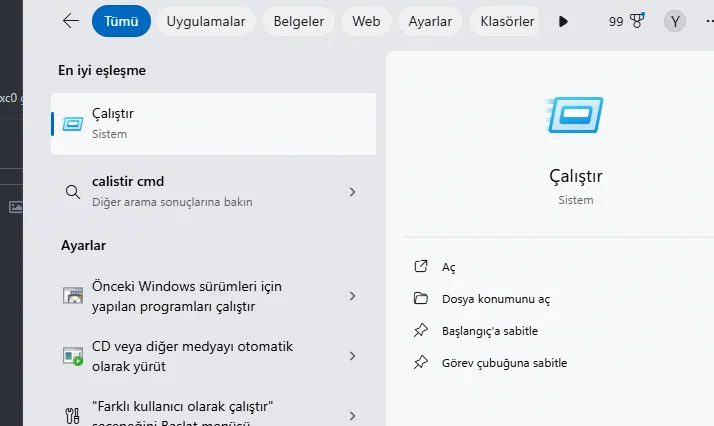
Task: Select the Web filter tab
Action: point(366,20)
